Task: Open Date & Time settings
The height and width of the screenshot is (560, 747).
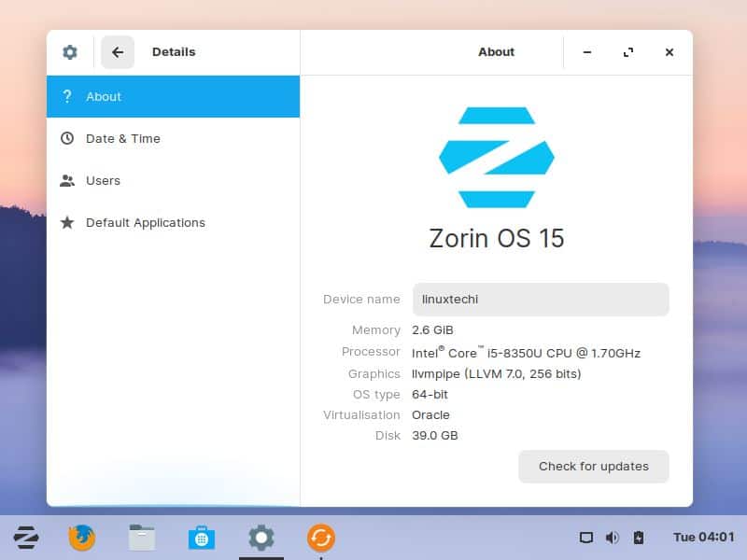Action: pyautogui.click(x=173, y=138)
